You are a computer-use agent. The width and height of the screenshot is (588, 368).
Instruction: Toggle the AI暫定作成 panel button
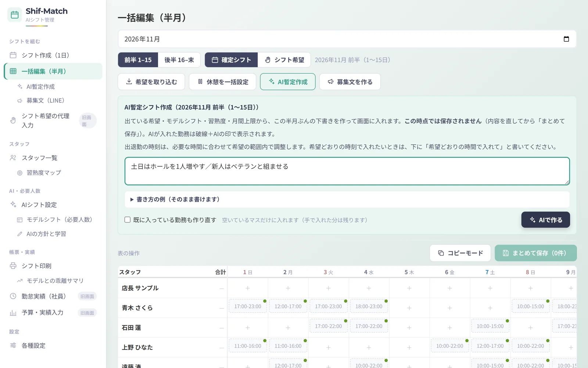pos(288,82)
